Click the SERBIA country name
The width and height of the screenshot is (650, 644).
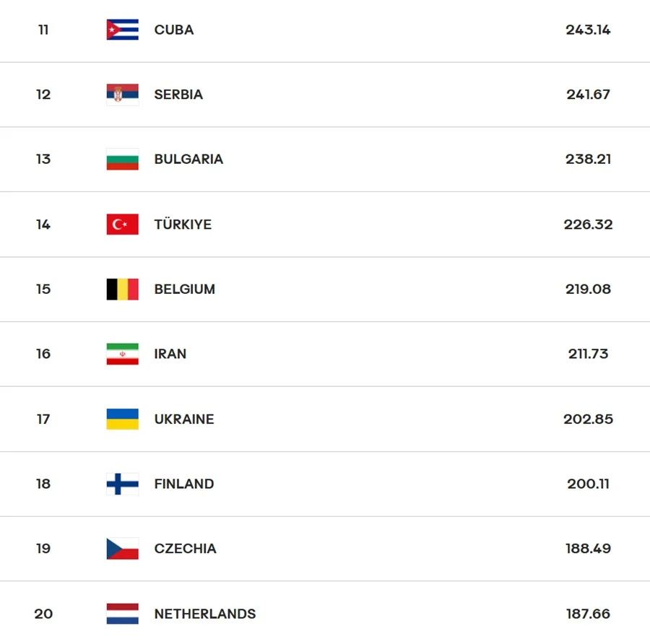point(178,95)
